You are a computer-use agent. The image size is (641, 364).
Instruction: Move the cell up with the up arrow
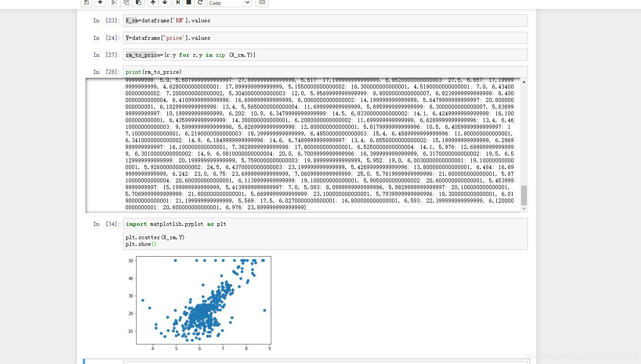click(x=153, y=3)
